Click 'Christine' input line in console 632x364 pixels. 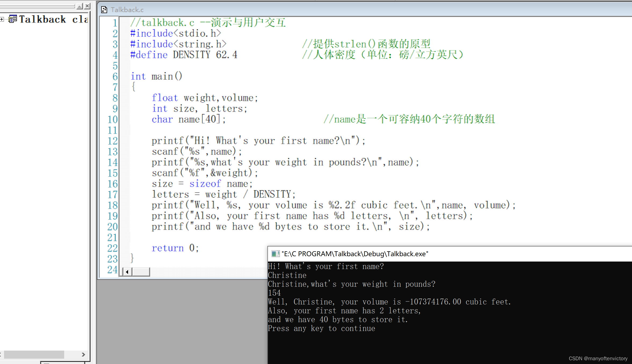coord(287,275)
